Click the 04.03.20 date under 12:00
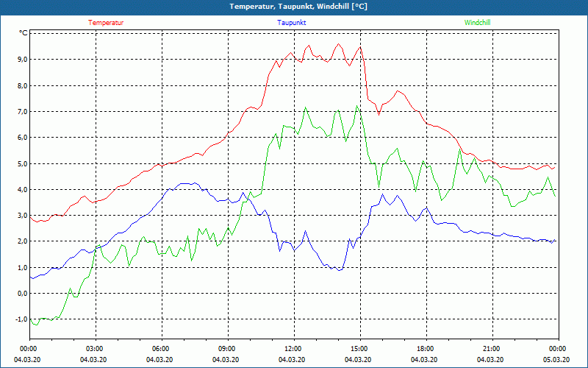 pyautogui.click(x=292, y=360)
